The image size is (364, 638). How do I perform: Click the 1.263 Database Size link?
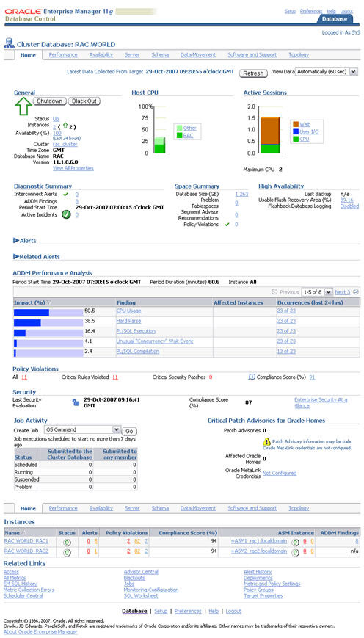[x=241, y=195]
